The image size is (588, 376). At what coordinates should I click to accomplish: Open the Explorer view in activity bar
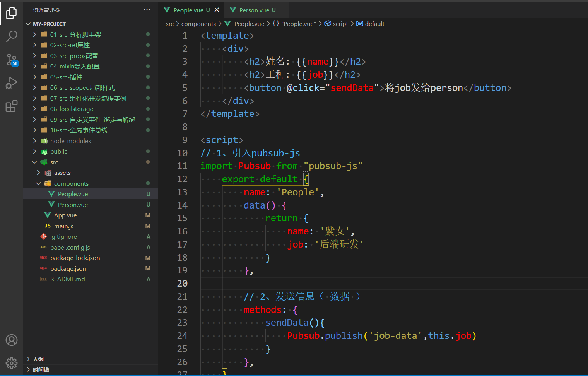[12, 13]
